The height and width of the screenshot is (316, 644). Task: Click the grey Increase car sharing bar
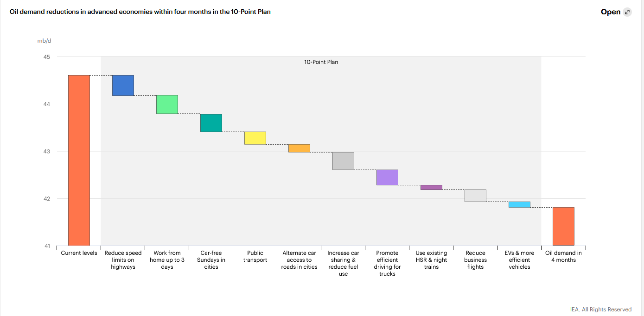[x=343, y=161]
